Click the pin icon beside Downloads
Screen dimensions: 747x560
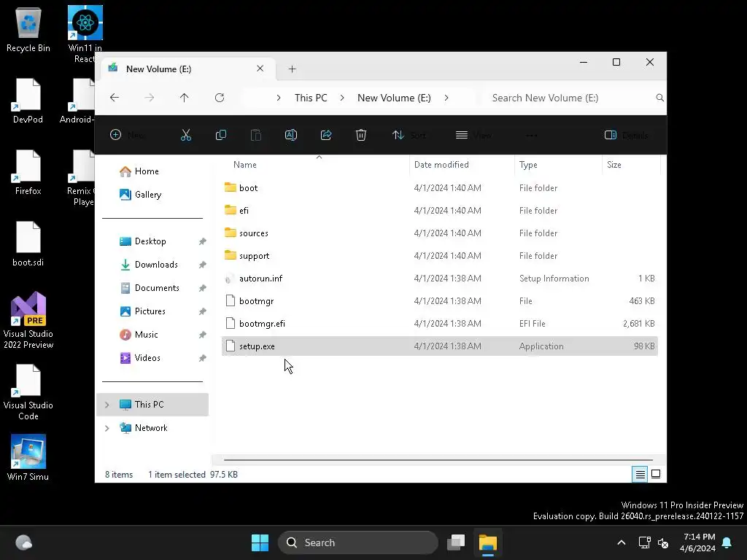coord(203,265)
